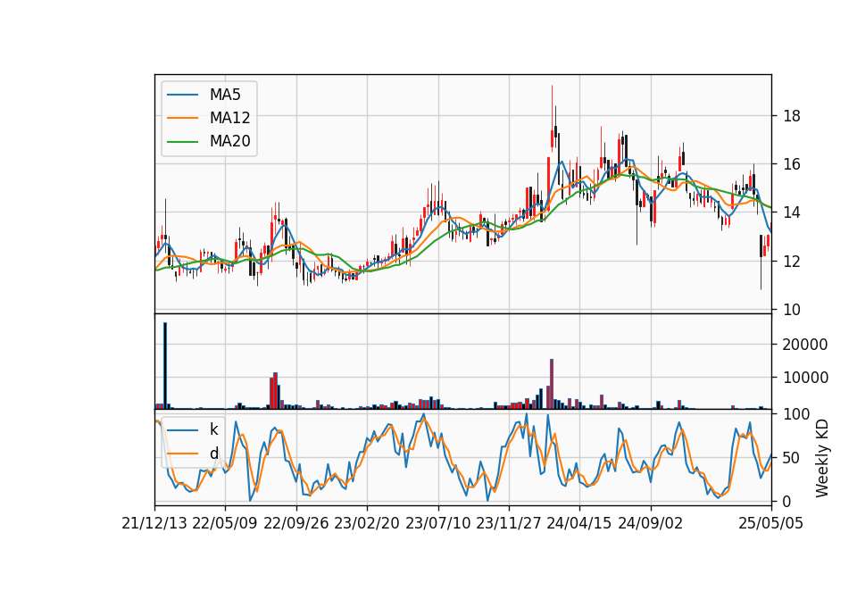Viewport: 857px width, 616px height.
Task: Click the green MA20 legend line sample
Action: tap(182, 142)
